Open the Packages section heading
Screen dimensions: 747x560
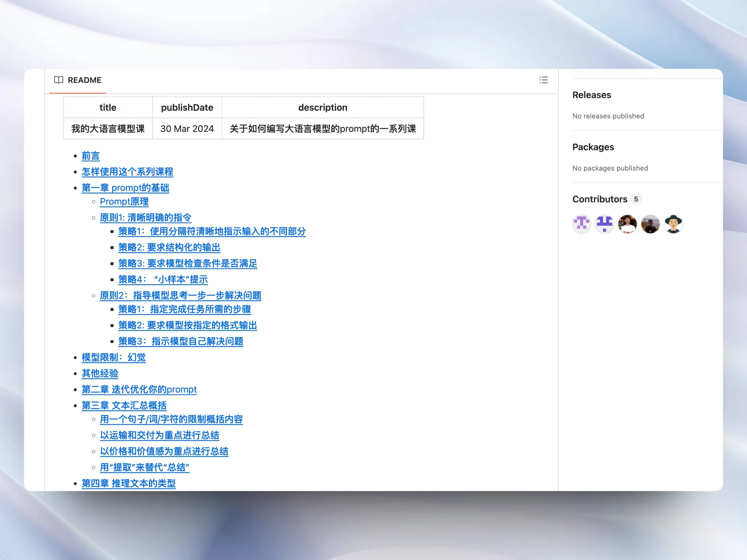coord(593,147)
